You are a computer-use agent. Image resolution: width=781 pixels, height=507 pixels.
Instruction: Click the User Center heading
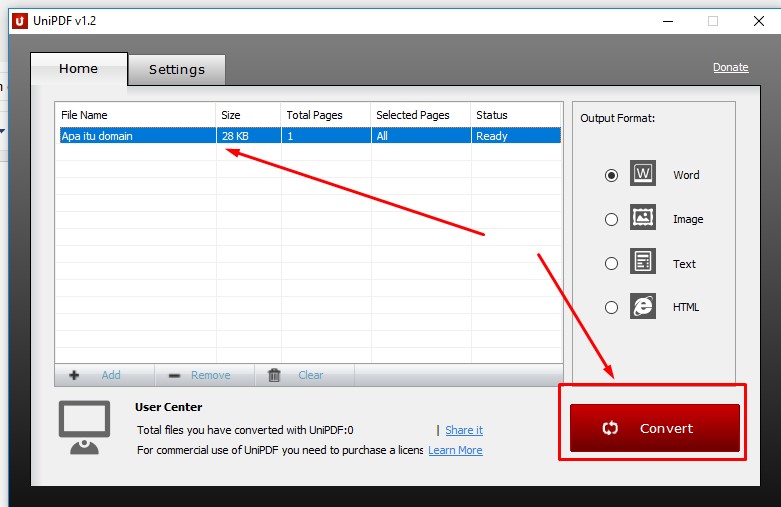point(168,407)
